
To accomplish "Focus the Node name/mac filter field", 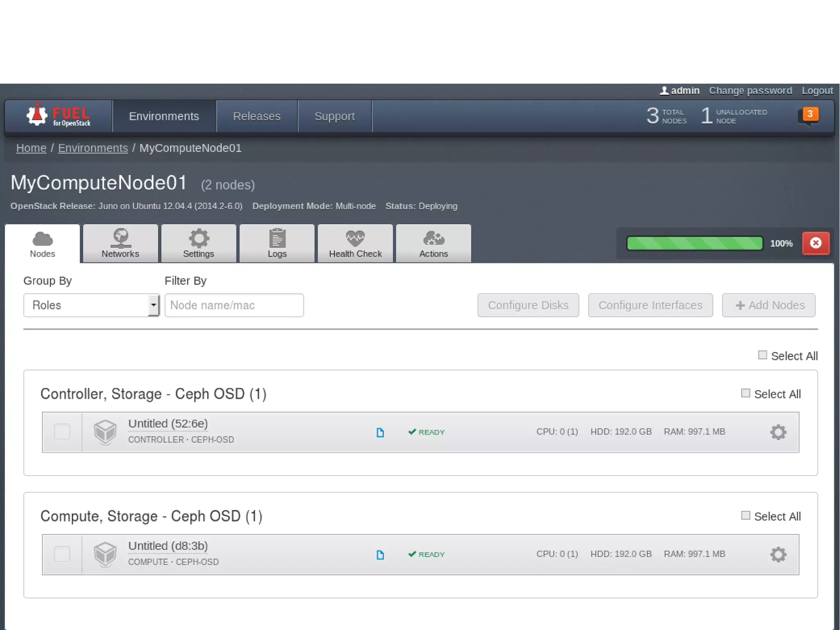I will [234, 305].
